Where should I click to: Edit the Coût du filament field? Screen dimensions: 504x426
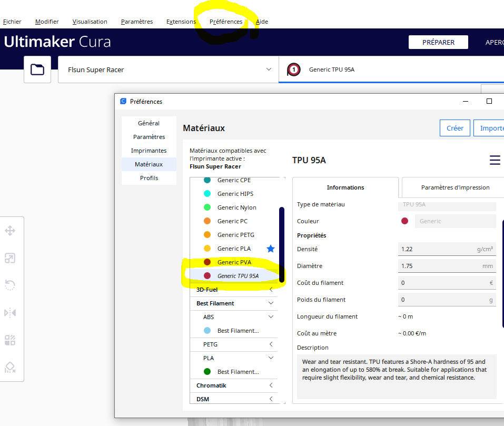447,283
